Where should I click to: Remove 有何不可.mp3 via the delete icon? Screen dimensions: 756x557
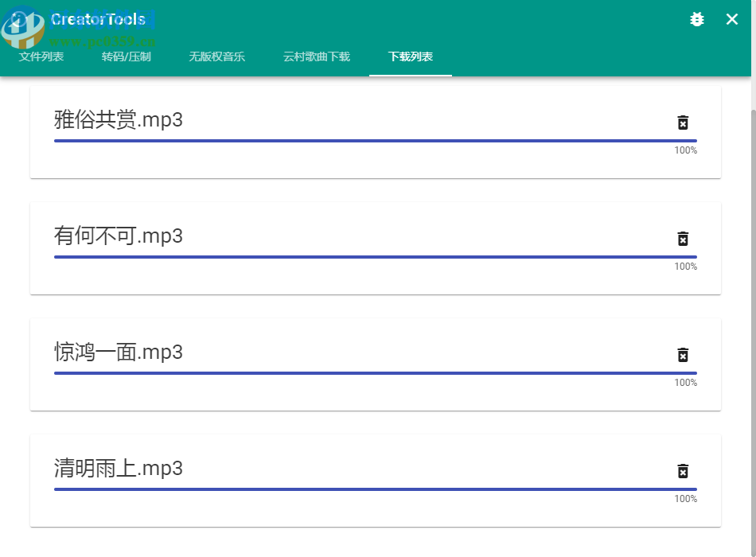click(684, 240)
